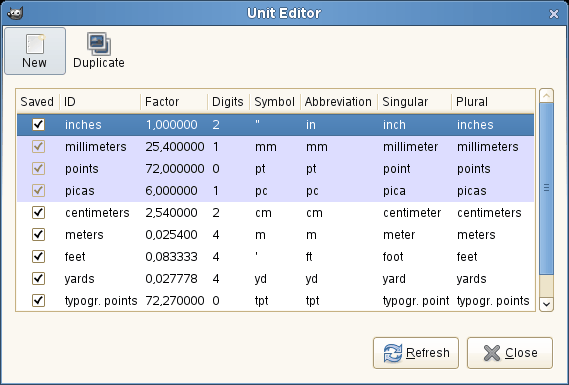Click the GIMP Wilber icon in title bar

15,13
